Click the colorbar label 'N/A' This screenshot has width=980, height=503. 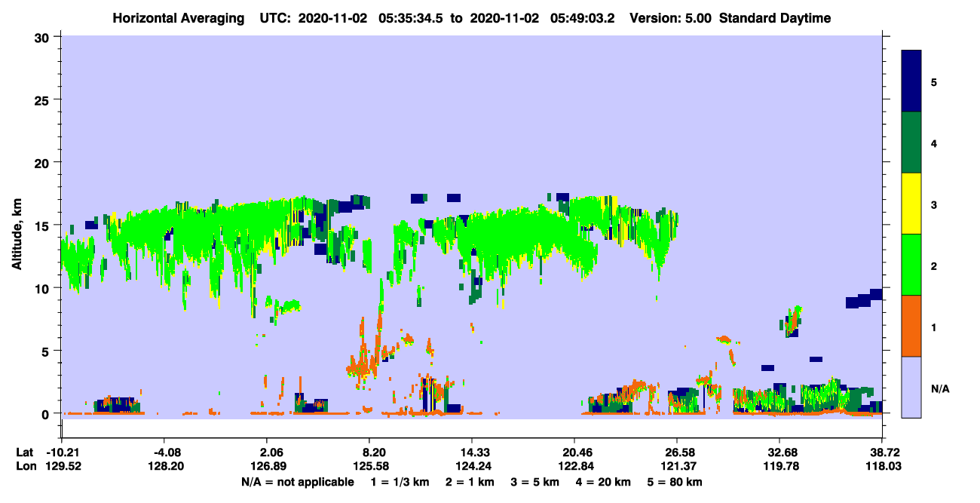(x=939, y=388)
